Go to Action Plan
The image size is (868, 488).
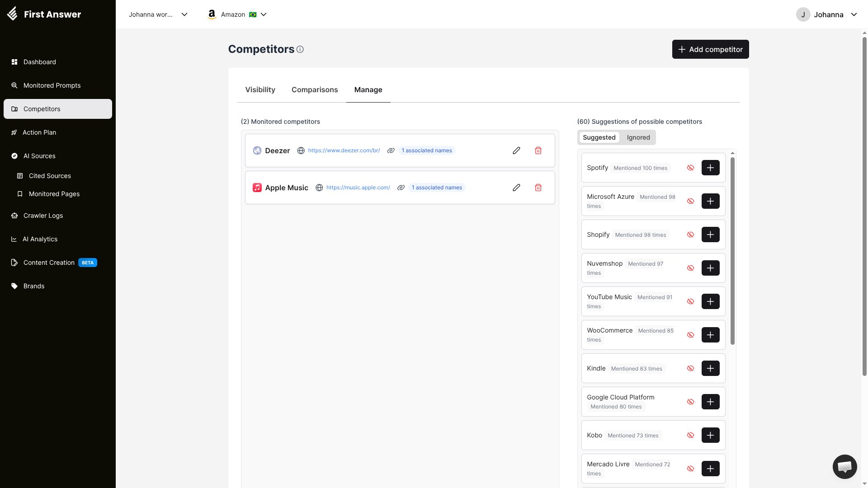tap(58, 132)
